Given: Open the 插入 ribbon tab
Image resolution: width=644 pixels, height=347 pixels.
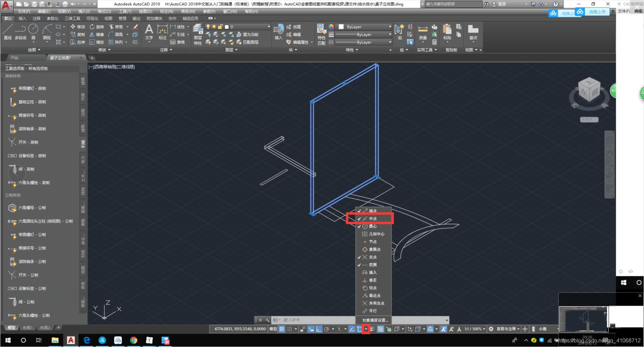Looking at the screenshot, I should coord(22,18).
